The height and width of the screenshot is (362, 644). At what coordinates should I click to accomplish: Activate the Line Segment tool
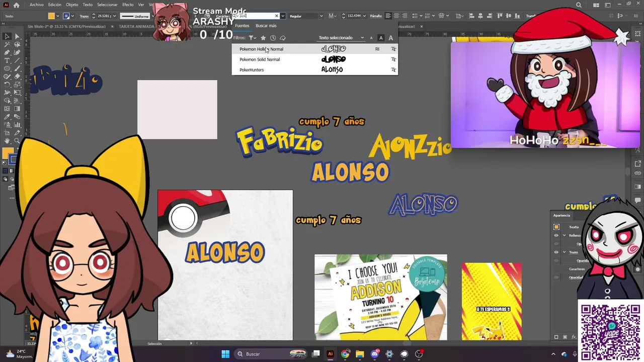pos(17,60)
